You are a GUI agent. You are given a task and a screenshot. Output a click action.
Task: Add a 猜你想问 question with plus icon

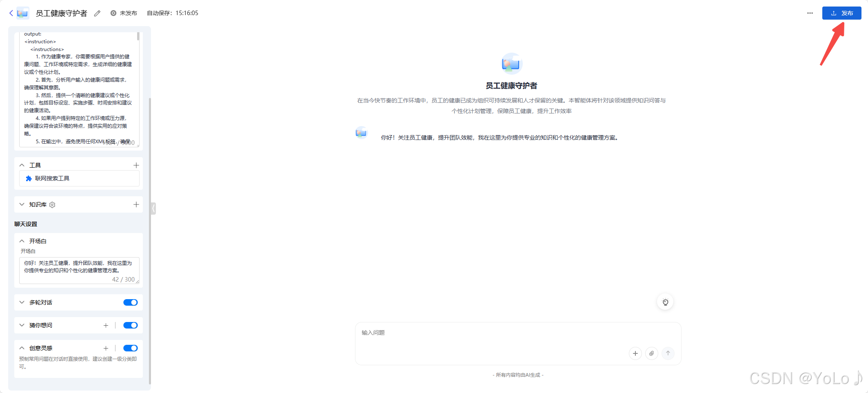[106, 325]
